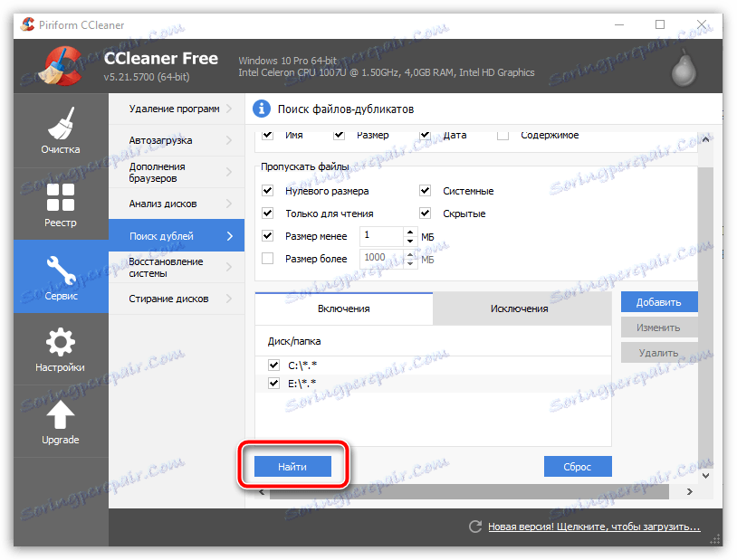The width and height of the screenshot is (737, 560).
Task: Enable the Размер более checkbox
Action: [267, 259]
